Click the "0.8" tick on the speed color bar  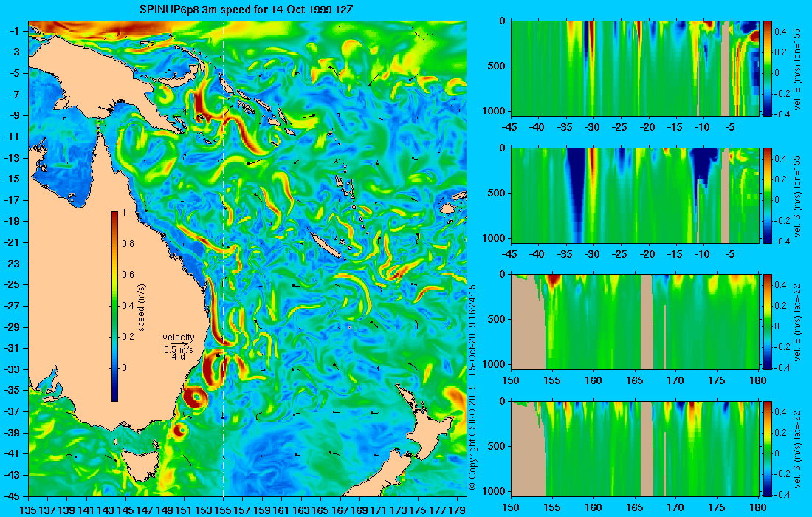128,244
